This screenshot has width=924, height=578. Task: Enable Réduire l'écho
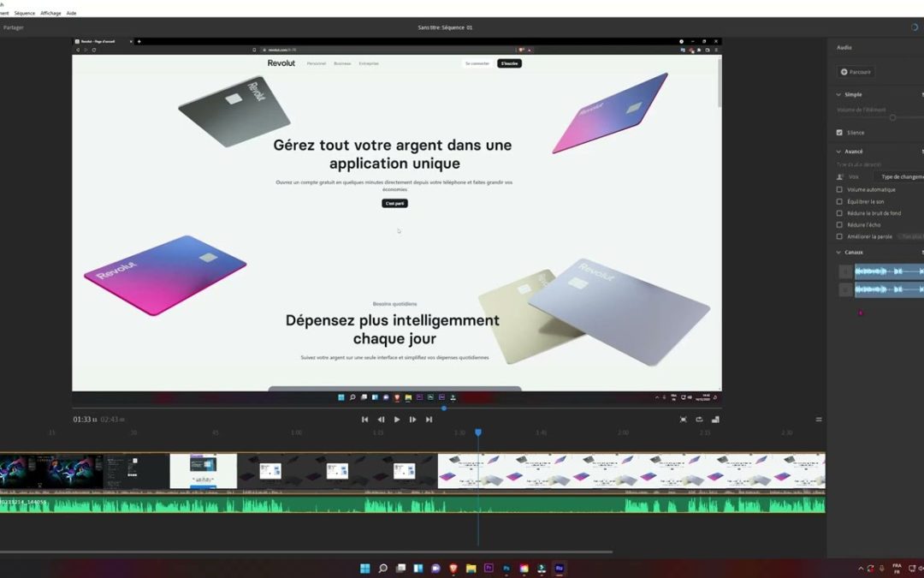coord(839,224)
